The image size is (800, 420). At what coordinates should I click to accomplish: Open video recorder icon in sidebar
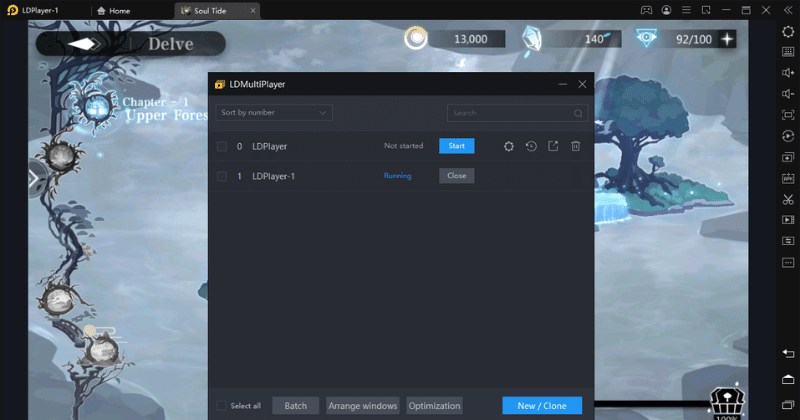point(788,219)
